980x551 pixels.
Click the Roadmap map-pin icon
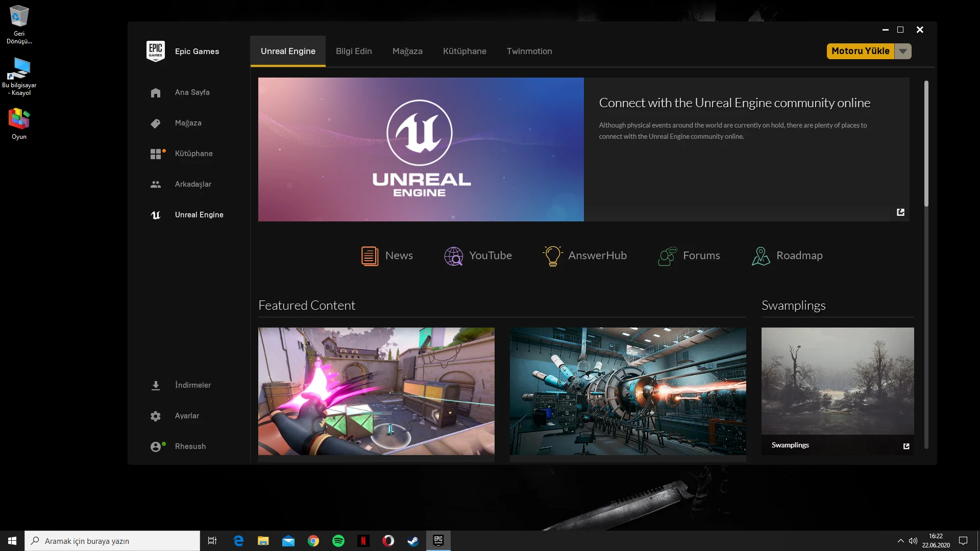pyautogui.click(x=761, y=256)
